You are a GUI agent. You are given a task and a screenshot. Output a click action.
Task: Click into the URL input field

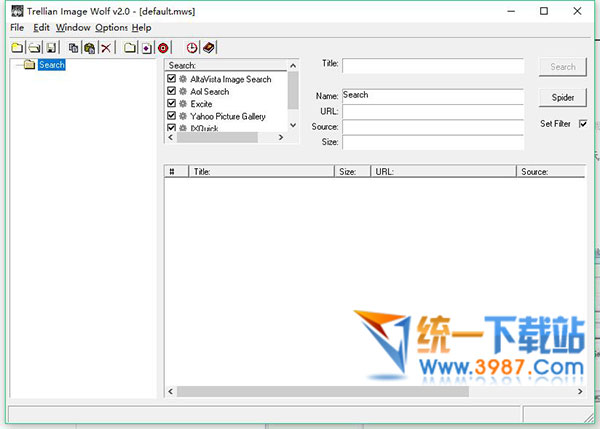click(x=433, y=111)
